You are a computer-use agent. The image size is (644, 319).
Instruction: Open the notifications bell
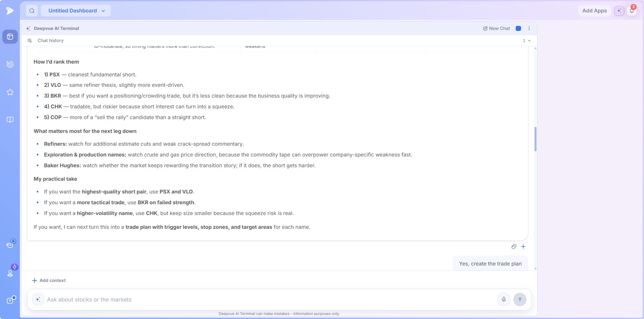(632, 11)
